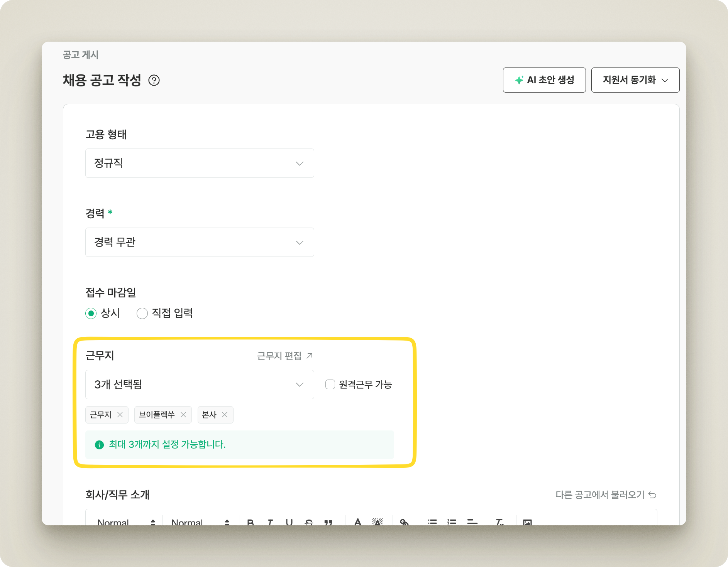The height and width of the screenshot is (567, 728).
Task: Expand the 3개 선택됨 location dropdown
Action: click(x=200, y=385)
